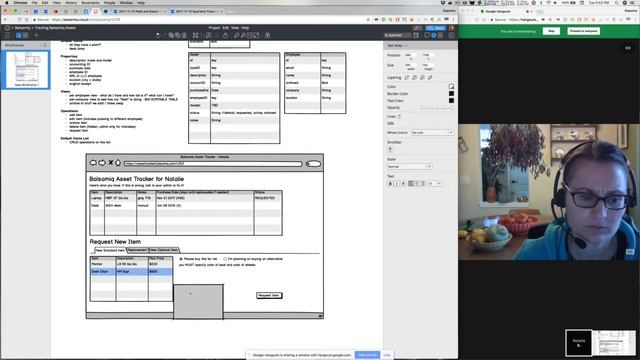The width and height of the screenshot is (640, 360).
Task: Click the blue Share button in Balsamiq
Action: click(x=436, y=28)
